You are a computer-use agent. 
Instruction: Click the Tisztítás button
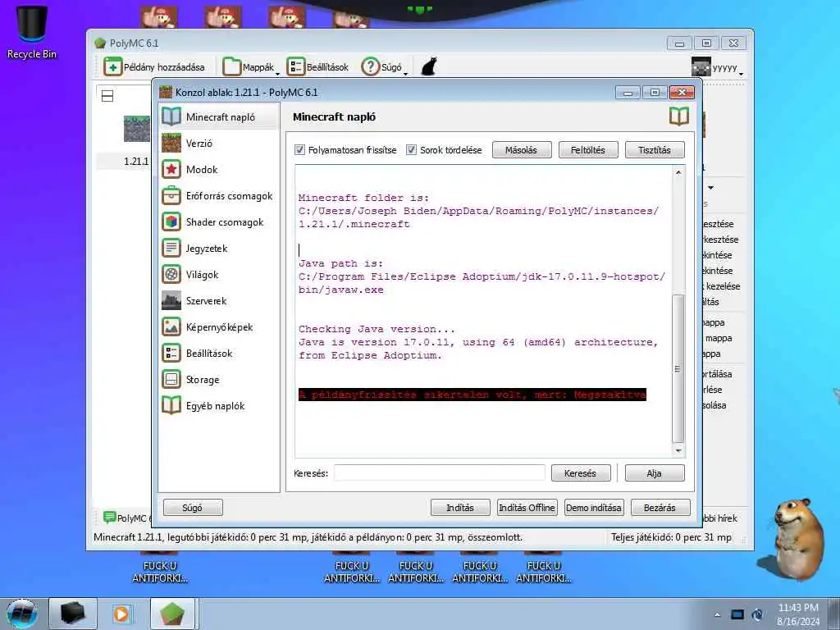(655, 150)
